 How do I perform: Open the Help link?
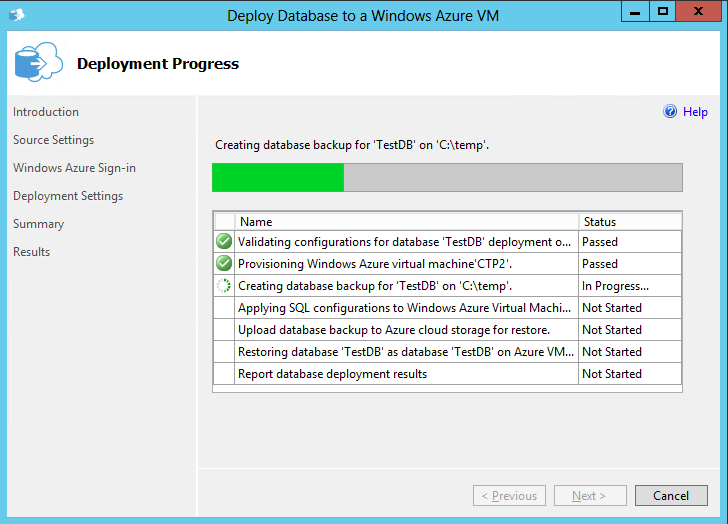[695, 112]
